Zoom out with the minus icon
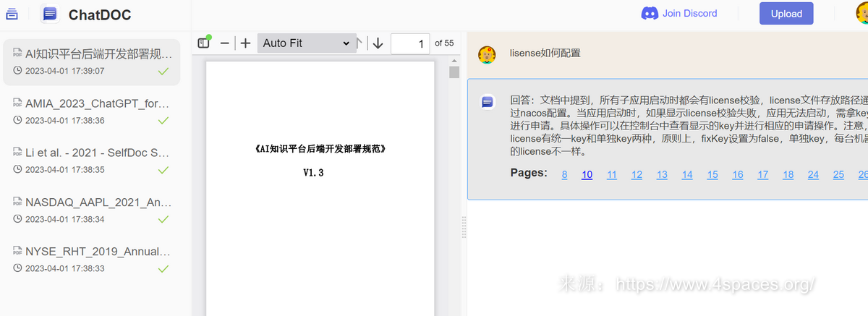The image size is (868, 316). [224, 43]
